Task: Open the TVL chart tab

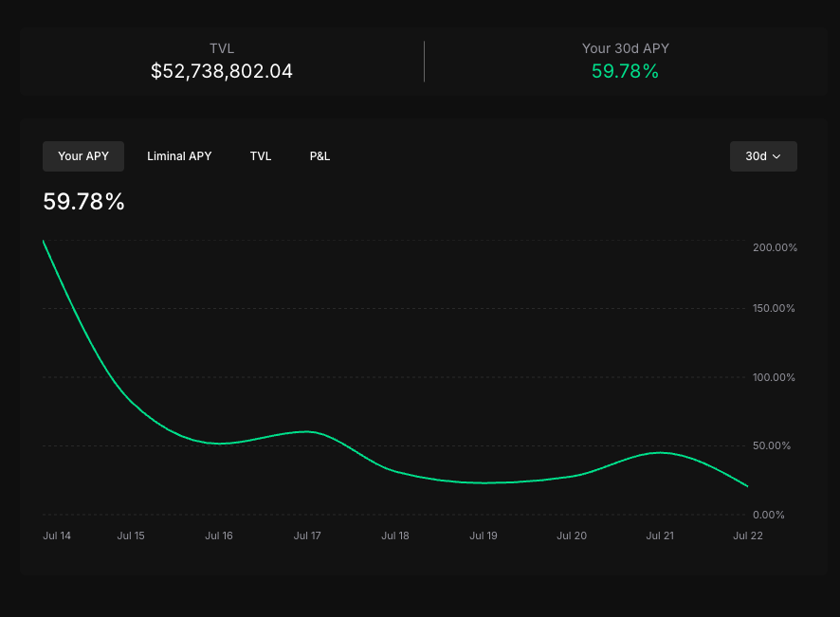Action: click(261, 156)
